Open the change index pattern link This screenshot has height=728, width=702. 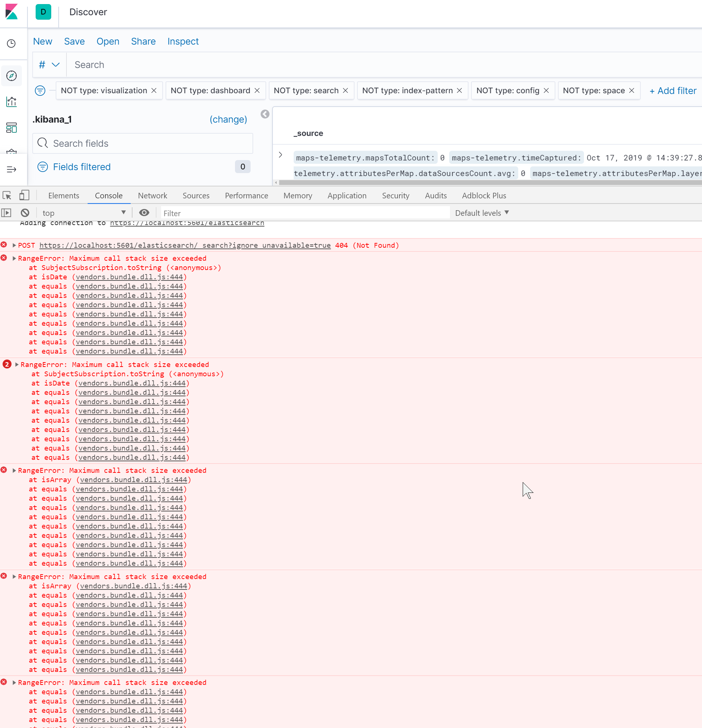tap(228, 119)
